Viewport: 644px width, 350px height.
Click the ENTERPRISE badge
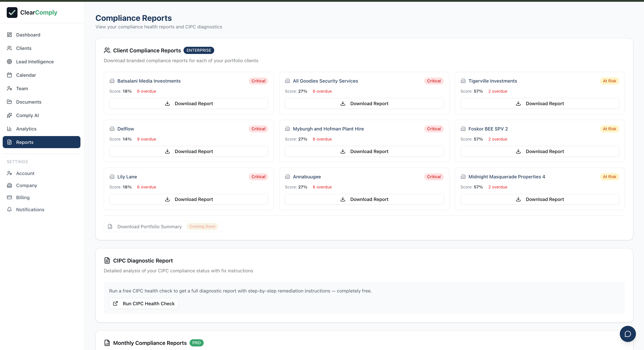pyautogui.click(x=199, y=50)
